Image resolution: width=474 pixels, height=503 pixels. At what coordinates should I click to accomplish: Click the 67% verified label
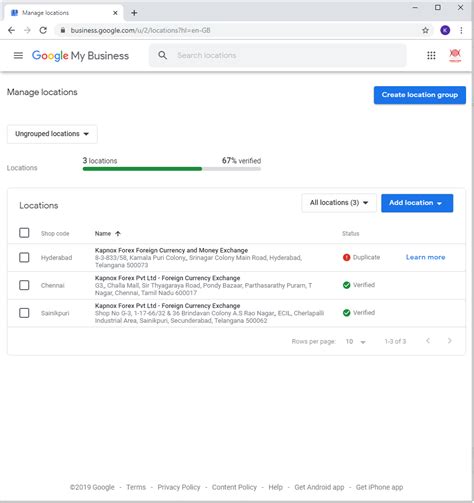(241, 161)
